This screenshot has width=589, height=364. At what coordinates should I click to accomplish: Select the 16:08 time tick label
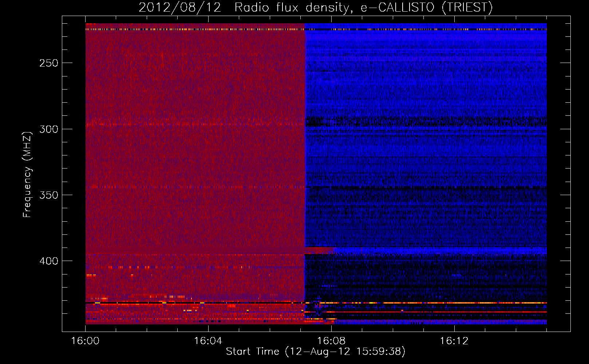click(x=331, y=341)
